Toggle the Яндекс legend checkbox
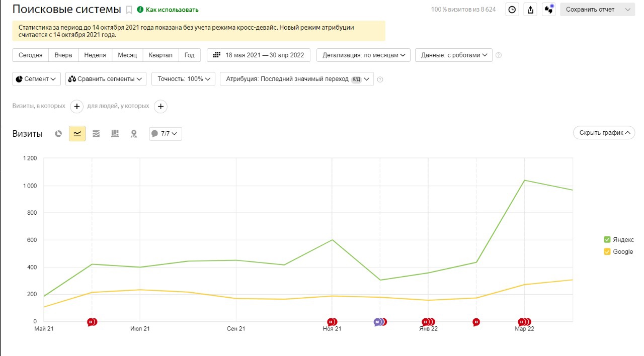This screenshot has height=356, width=644. (607, 240)
